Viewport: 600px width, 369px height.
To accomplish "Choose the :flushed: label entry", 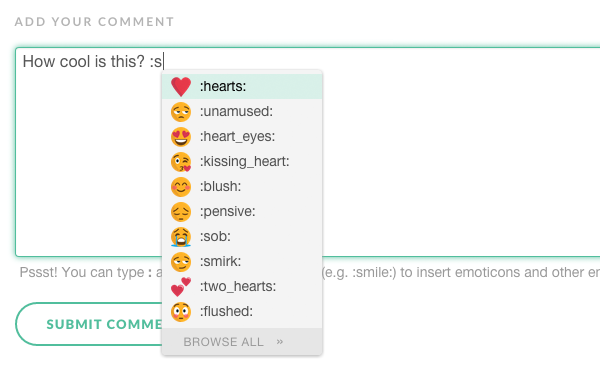I will click(226, 311).
